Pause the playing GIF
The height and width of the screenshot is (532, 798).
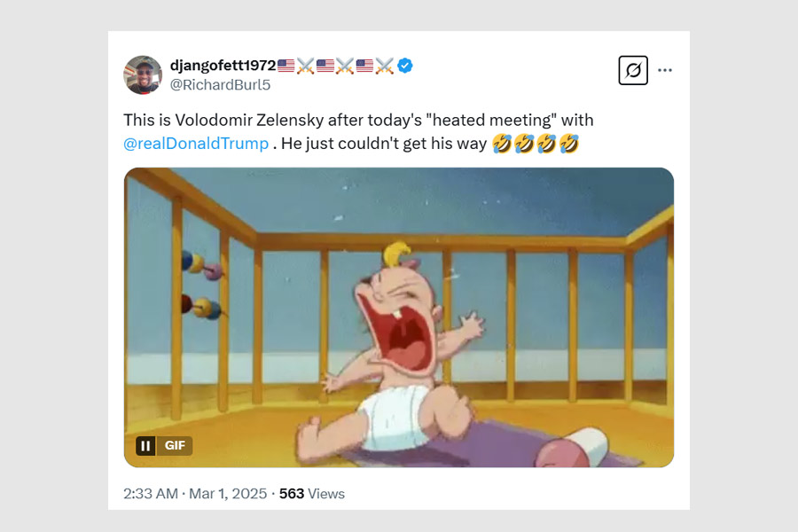click(x=145, y=445)
